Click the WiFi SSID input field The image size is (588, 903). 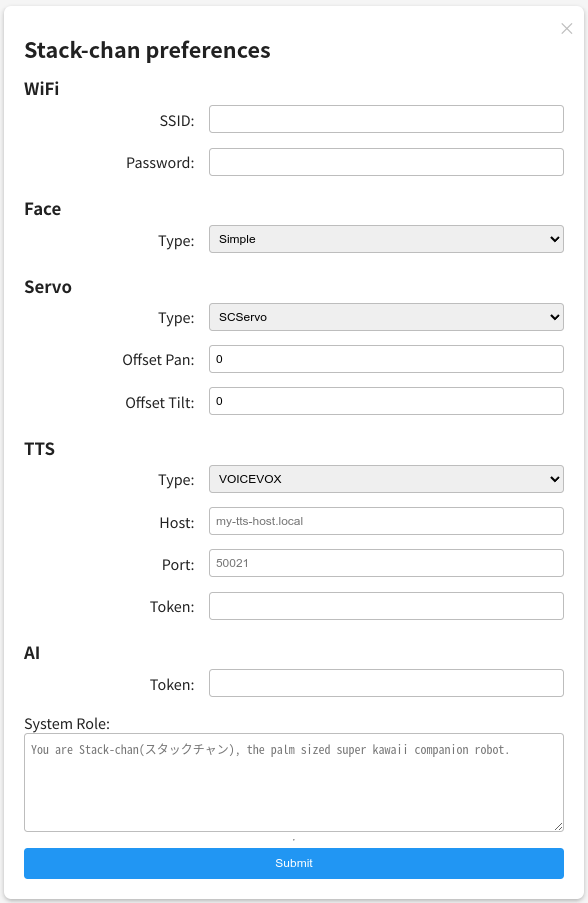pyautogui.click(x=386, y=119)
